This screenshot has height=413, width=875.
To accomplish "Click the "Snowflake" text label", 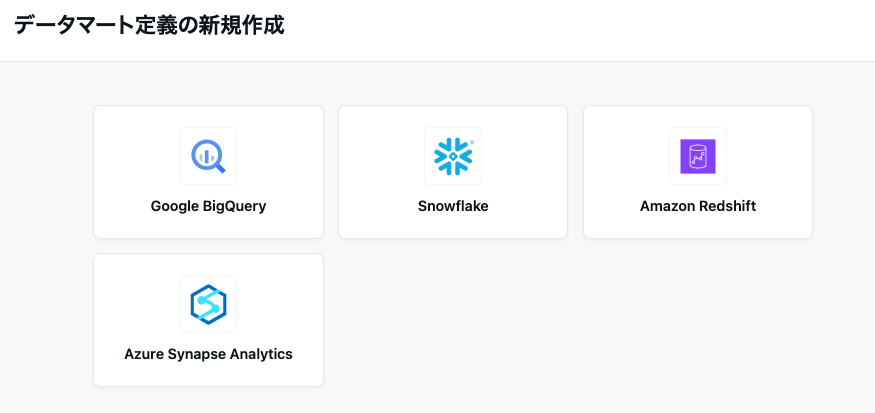I will (x=453, y=207).
